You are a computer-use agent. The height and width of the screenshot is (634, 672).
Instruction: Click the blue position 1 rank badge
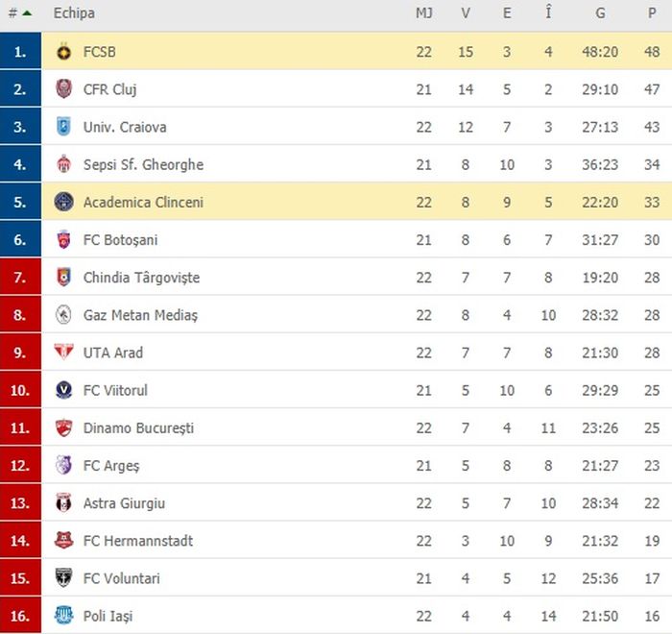[x=20, y=52]
